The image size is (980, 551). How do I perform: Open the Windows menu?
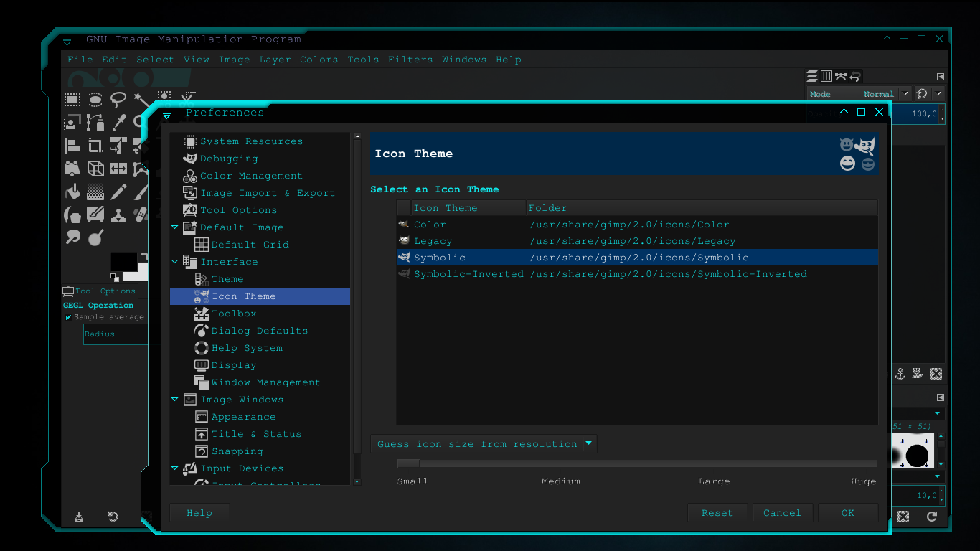point(464,60)
